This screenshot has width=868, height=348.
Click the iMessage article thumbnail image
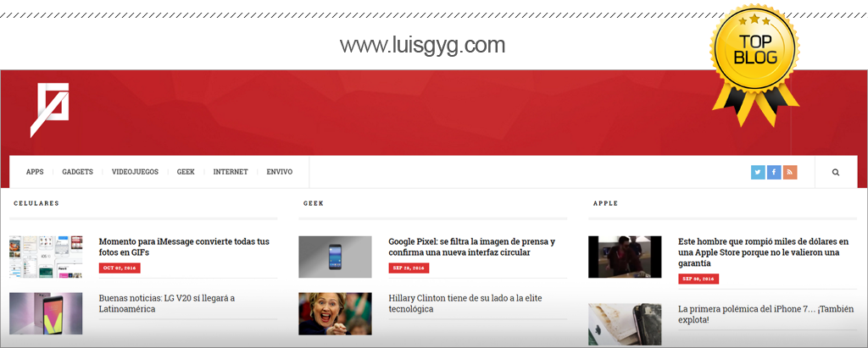coord(46,257)
